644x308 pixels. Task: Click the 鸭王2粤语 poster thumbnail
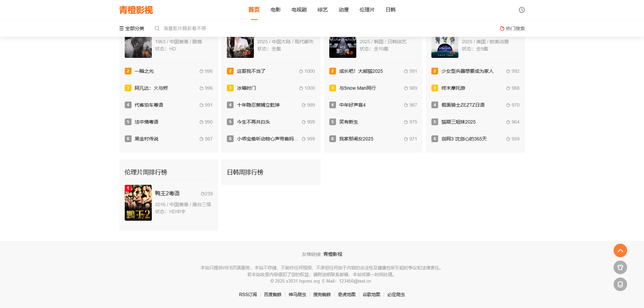click(x=138, y=203)
